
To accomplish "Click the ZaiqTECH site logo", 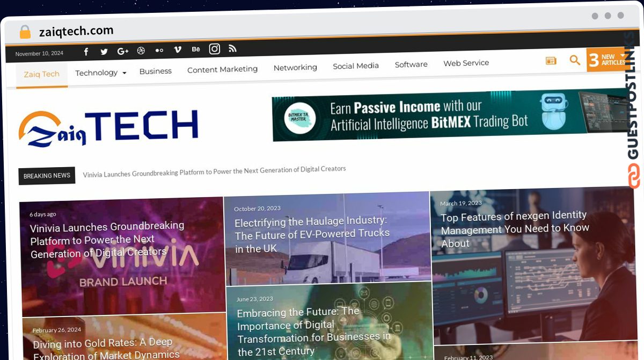I will [x=108, y=128].
